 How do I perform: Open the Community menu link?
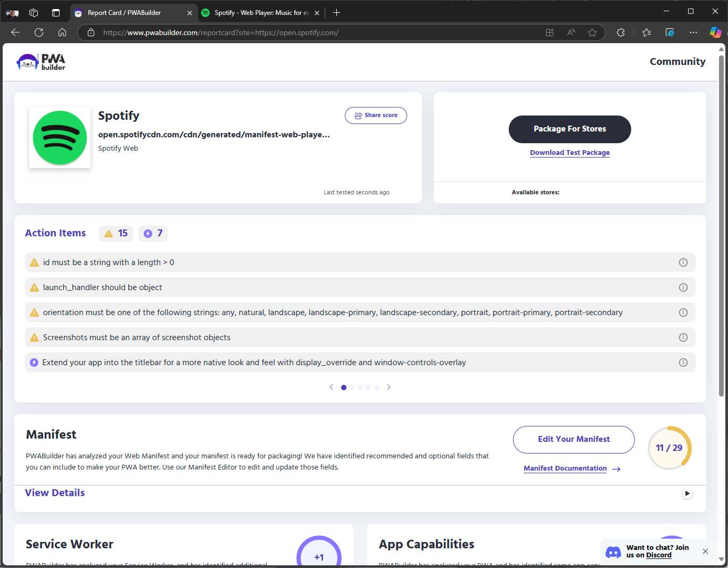point(677,62)
